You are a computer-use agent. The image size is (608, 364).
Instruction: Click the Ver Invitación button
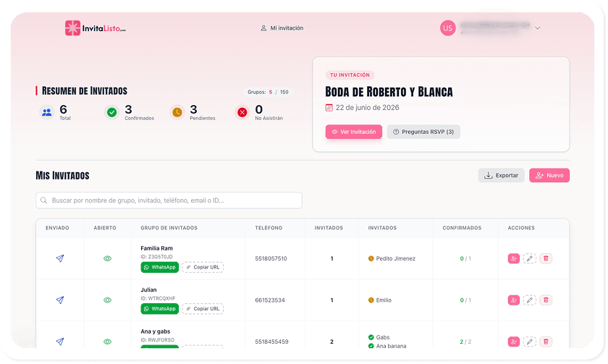click(354, 132)
